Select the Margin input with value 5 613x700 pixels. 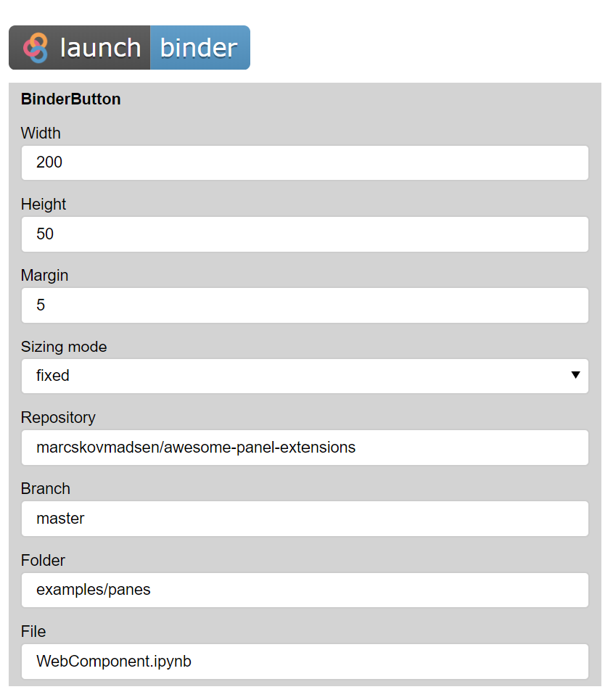click(305, 305)
